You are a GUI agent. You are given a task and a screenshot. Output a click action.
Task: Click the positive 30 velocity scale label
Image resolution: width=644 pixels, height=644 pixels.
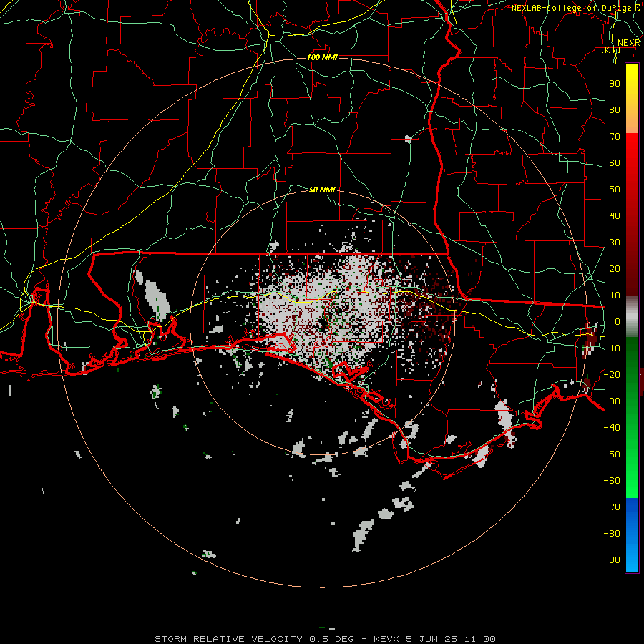pyautogui.click(x=615, y=243)
